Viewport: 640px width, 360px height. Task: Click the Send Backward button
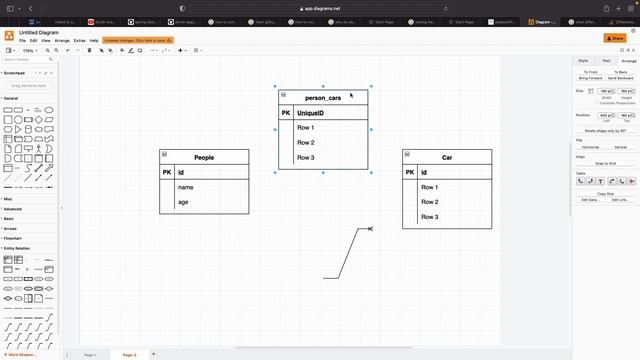pos(620,78)
